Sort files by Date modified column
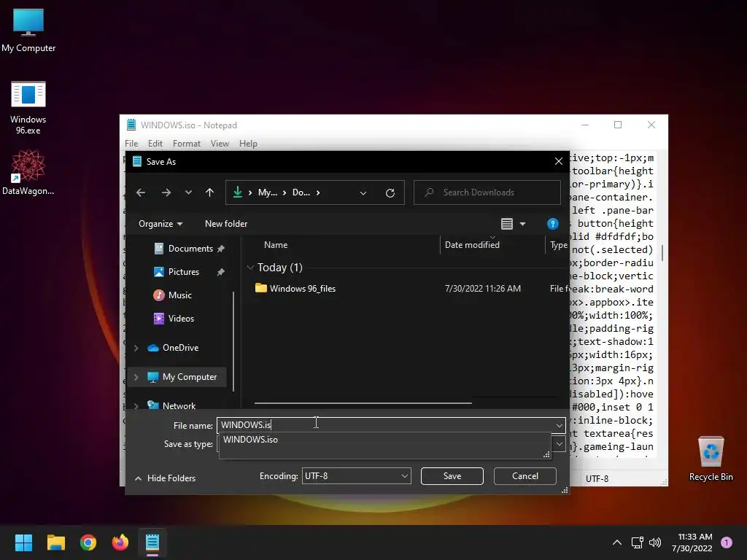 click(x=472, y=245)
